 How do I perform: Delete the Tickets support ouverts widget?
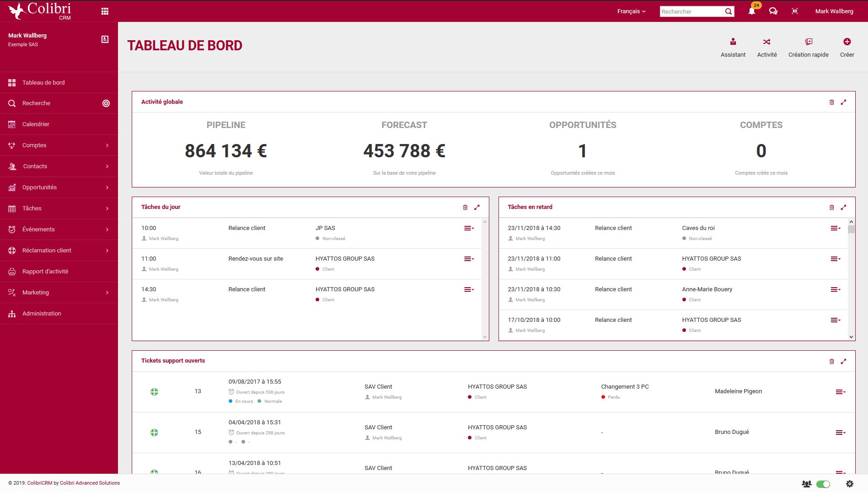point(832,361)
